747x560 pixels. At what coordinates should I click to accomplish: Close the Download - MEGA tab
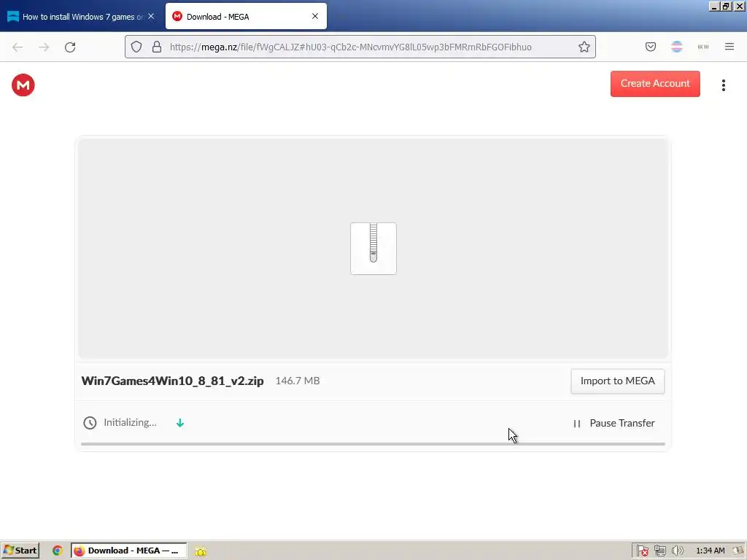tap(315, 16)
